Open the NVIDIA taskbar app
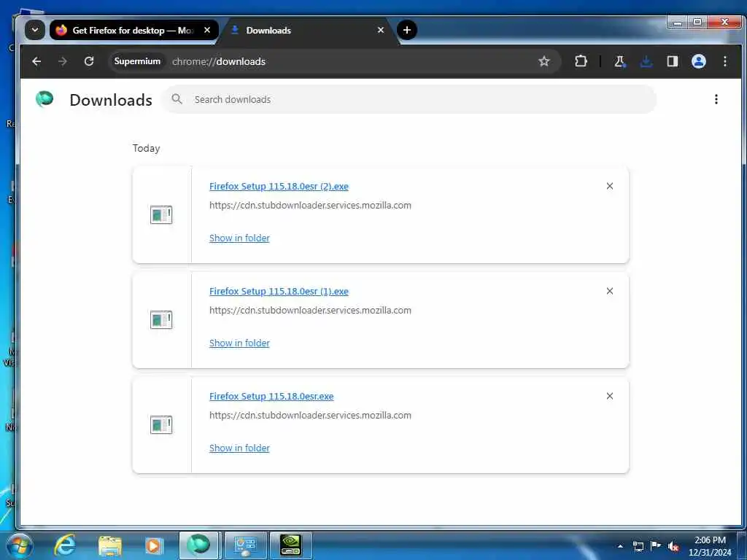 [290, 545]
